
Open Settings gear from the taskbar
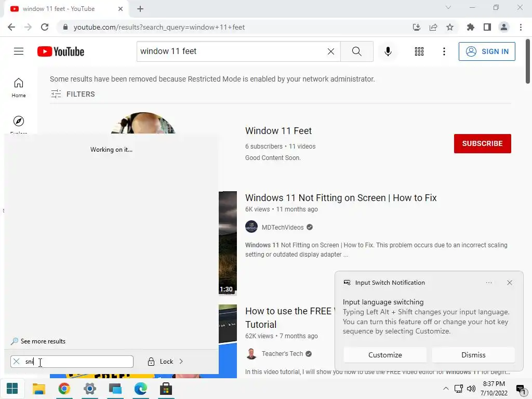(89, 389)
